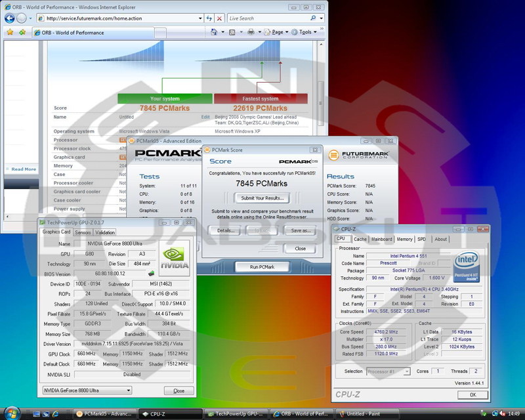The image size is (525, 420).
Task: Expand the Home button dropdown arrow
Action: (x=222, y=32)
